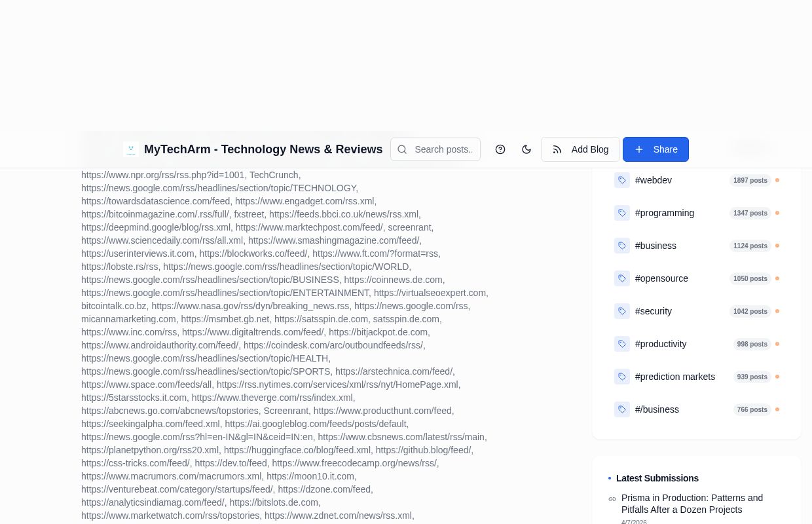Click the MyTechArm logo icon
The width and height of the screenshot is (812, 524).
(131, 149)
